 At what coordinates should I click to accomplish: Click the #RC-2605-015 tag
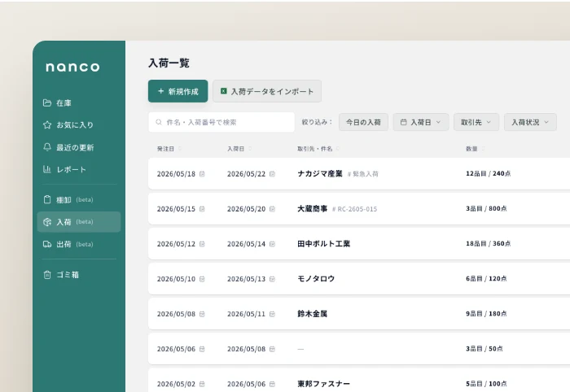click(x=354, y=209)
